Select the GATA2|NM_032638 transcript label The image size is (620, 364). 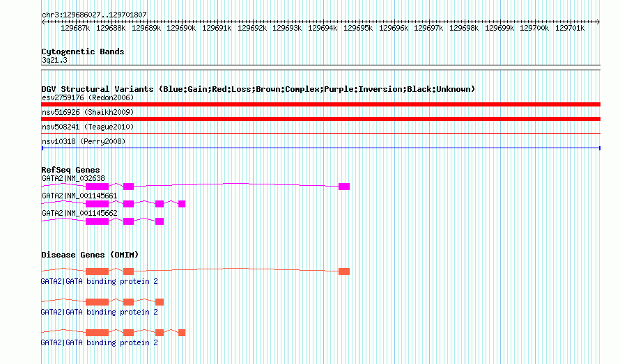point(73,179)
